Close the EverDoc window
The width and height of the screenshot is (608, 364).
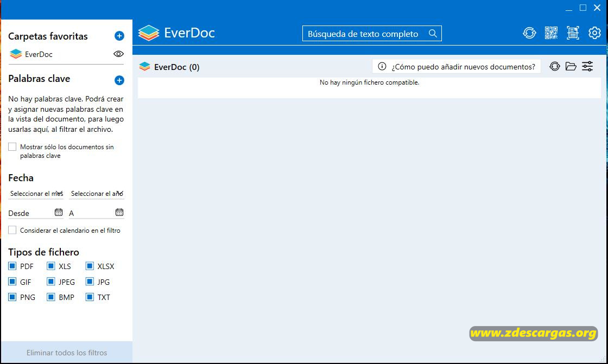pos(597,8)
